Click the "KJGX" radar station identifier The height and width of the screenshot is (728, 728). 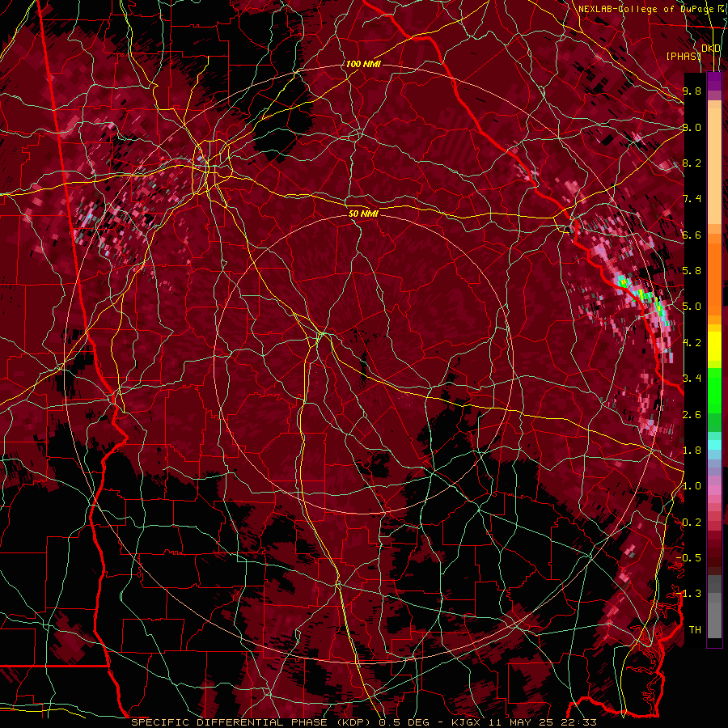pos(467,722)
